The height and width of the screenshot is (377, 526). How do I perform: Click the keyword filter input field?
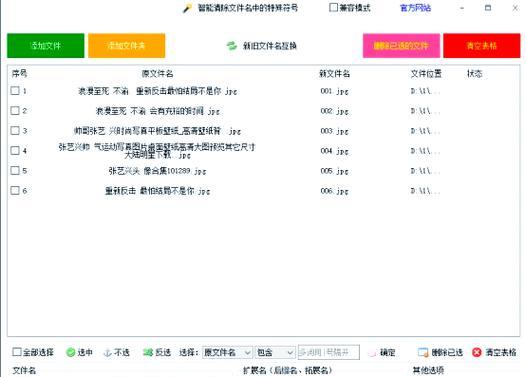[328, 352]
